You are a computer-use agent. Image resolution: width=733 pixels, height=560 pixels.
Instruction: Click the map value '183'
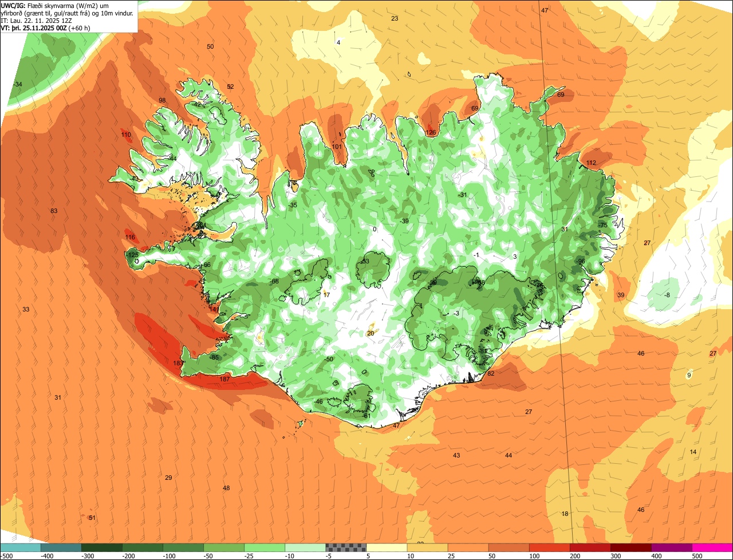coord(178,364)
